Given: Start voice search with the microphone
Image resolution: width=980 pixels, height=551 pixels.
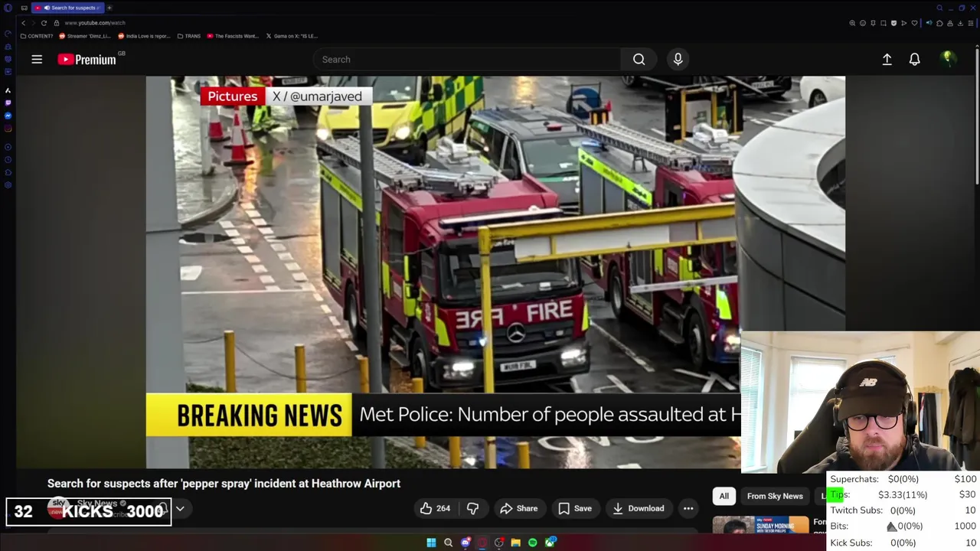Looking at the screenshot, I should tap(678, 59).
